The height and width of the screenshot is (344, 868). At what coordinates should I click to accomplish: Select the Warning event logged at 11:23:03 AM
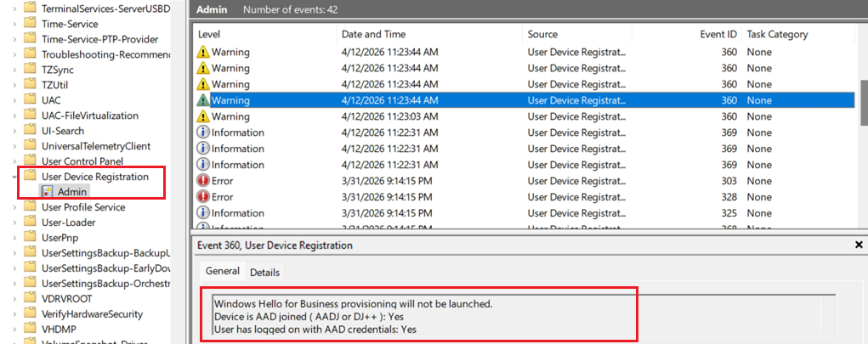[x=526, y=116]
